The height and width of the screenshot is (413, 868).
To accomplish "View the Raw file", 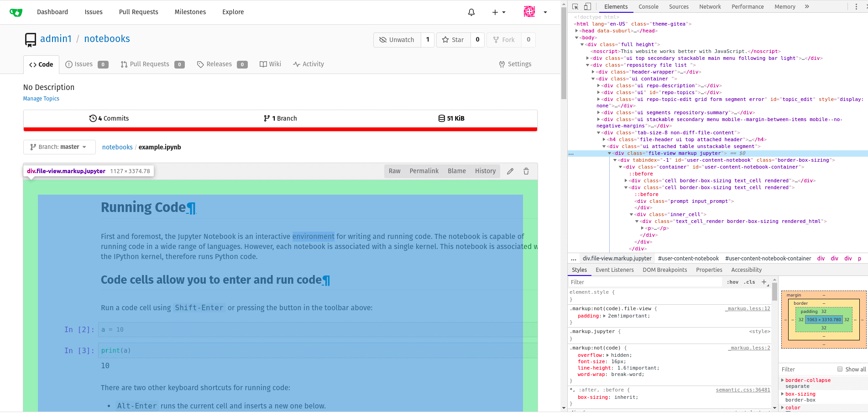I will (394, 171).
